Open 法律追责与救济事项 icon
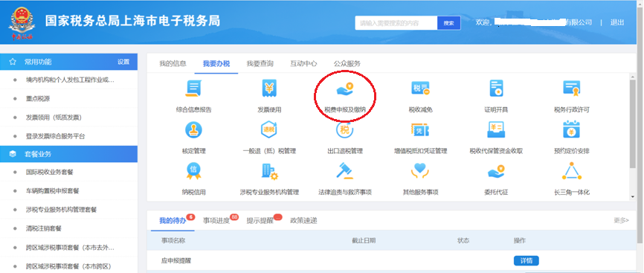 (345, 171)
